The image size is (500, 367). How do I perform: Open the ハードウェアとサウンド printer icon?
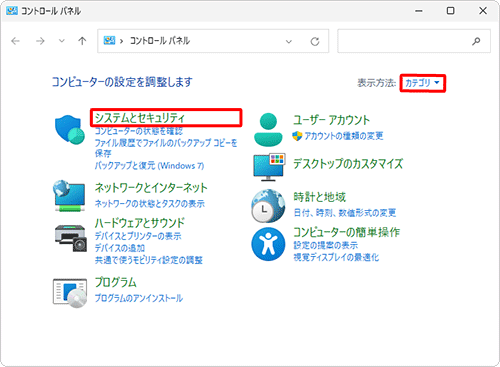point(71,238)
